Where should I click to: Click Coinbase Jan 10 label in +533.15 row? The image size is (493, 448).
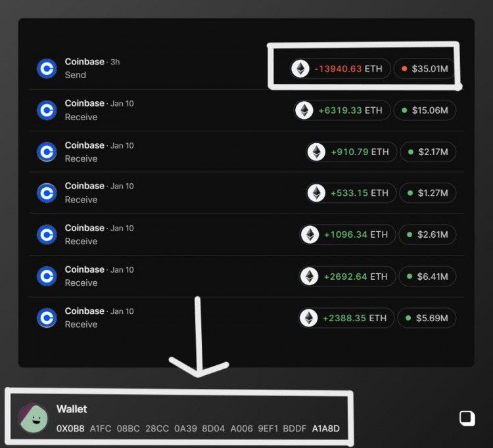click(x=99, y=186)
